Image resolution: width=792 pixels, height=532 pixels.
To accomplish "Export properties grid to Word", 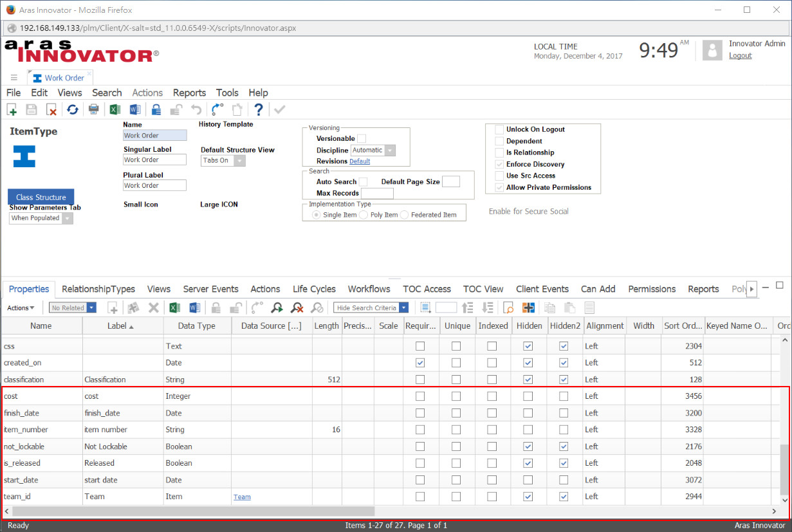I will pyautogui.click(x=195, y=307).
